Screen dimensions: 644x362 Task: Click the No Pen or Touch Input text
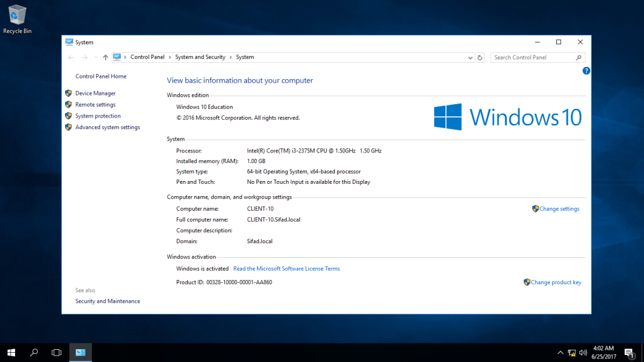point(309,182)
